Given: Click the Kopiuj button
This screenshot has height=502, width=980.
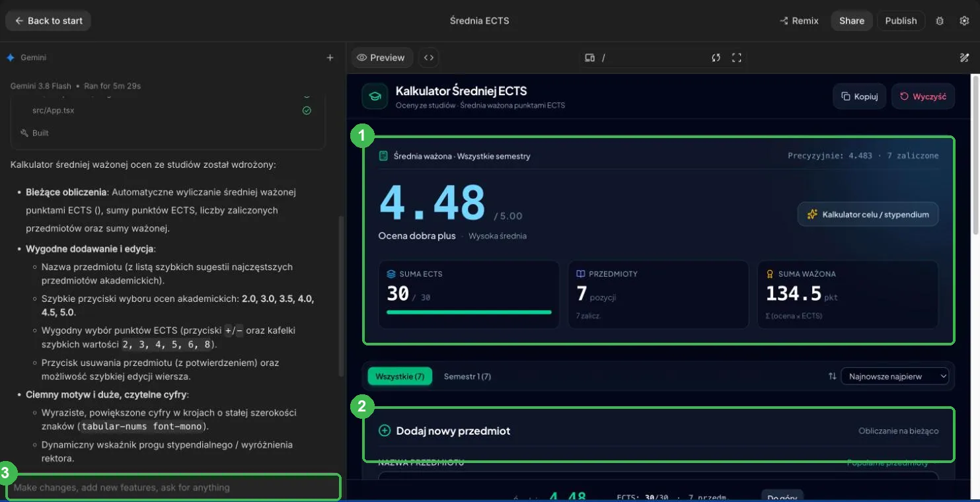Looking at the screenshot, I should (x=859, y=96).
